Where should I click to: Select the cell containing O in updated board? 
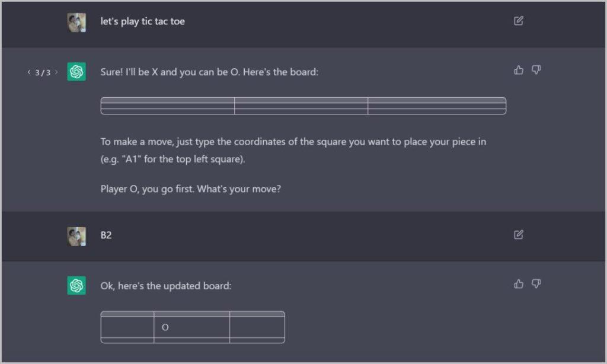click(191, 327)
